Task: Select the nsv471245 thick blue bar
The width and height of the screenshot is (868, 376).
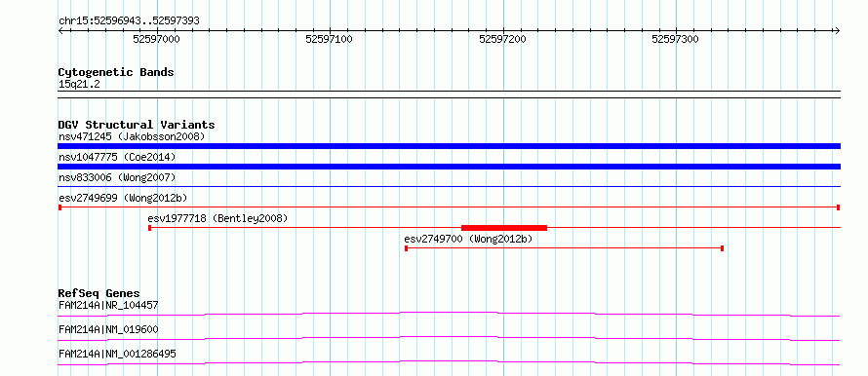Action: (449, 146)
